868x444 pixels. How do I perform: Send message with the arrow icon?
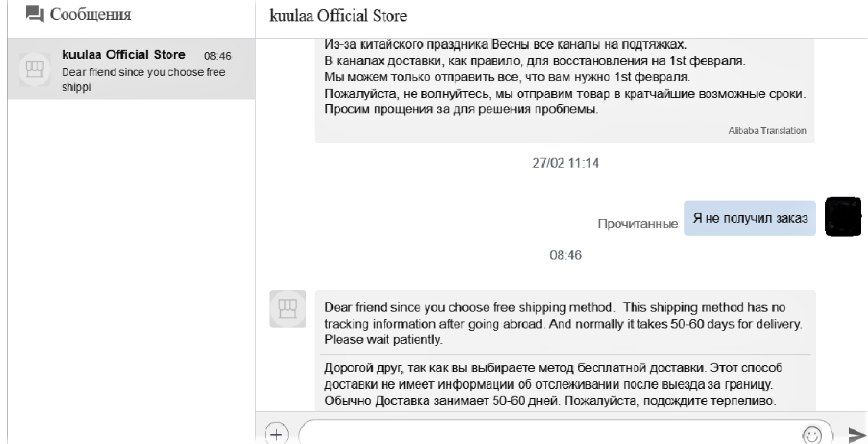[x=856, y=434]
